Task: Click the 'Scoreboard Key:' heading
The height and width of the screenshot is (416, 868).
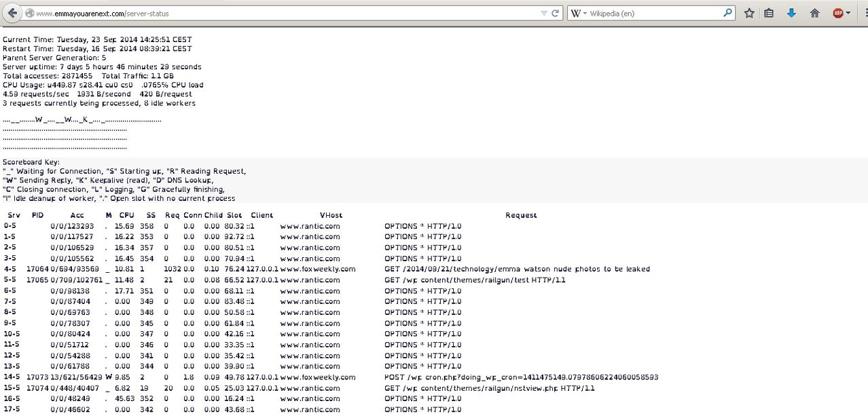Action: coord(31,162)
